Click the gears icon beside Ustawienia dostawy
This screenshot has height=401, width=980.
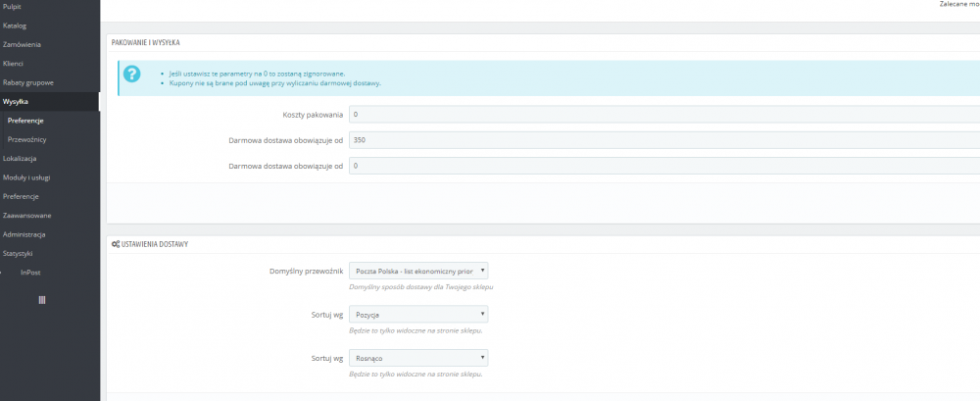(x=116, y=243)
